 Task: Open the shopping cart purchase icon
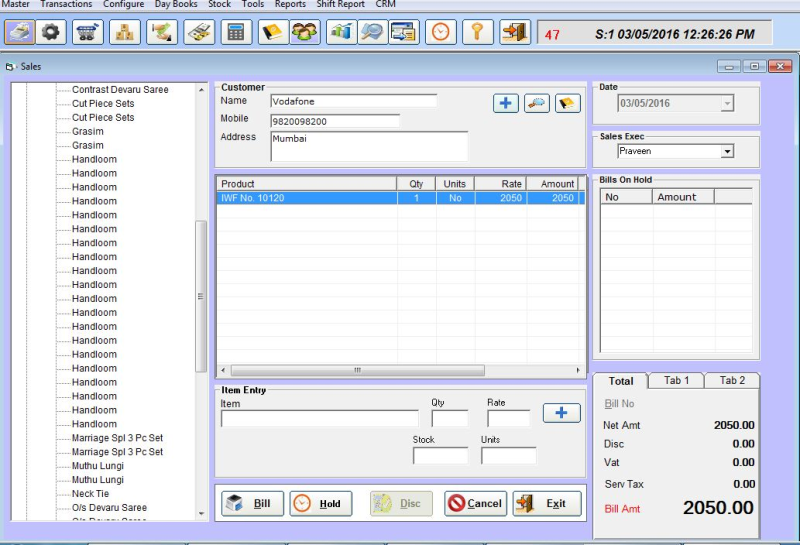point(88,33)
